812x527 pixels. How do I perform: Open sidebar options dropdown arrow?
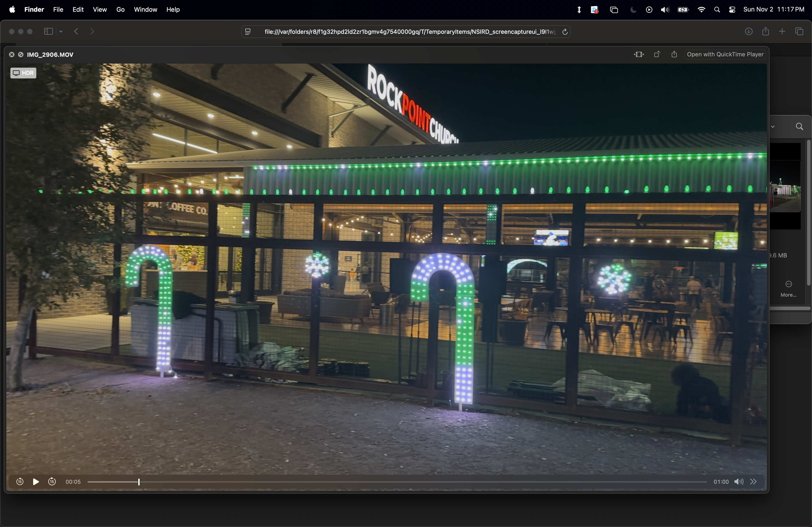61,32
